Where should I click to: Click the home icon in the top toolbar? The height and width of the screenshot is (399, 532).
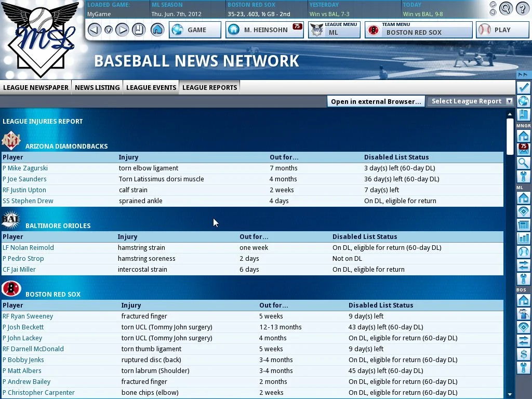tap(157, 30)
